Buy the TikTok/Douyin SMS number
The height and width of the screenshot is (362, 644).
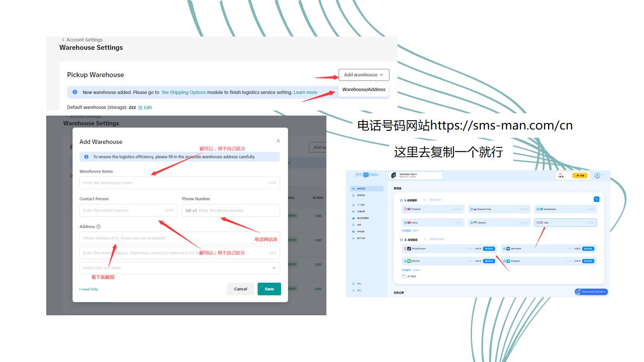(489, 249)
